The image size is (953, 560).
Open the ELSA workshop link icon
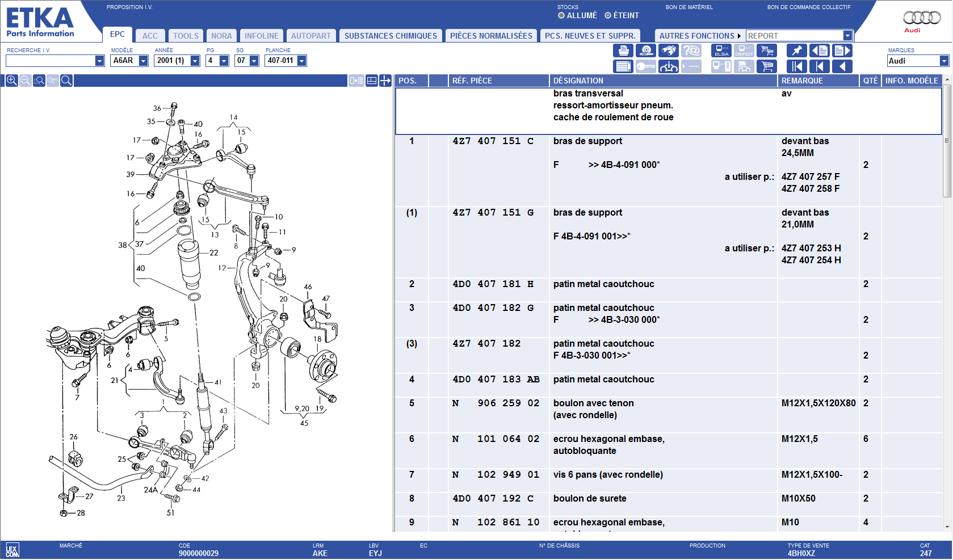[721, 50]
